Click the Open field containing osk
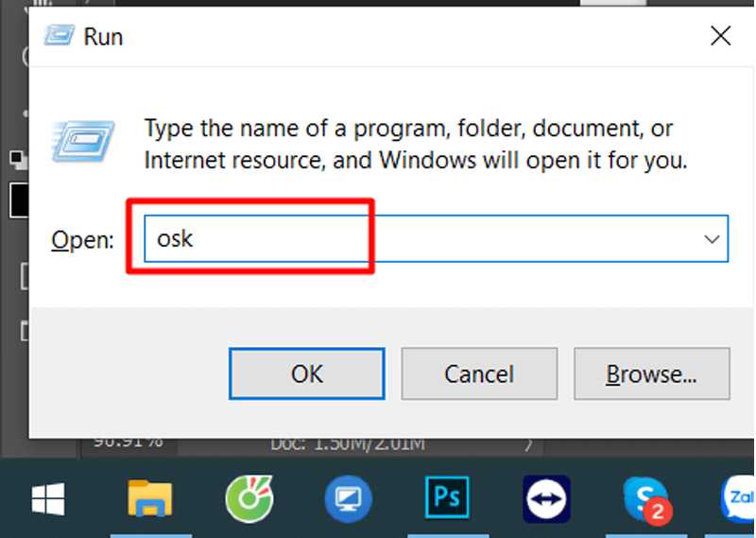Viewport: 756px width, 538px height. pos(436,239)
